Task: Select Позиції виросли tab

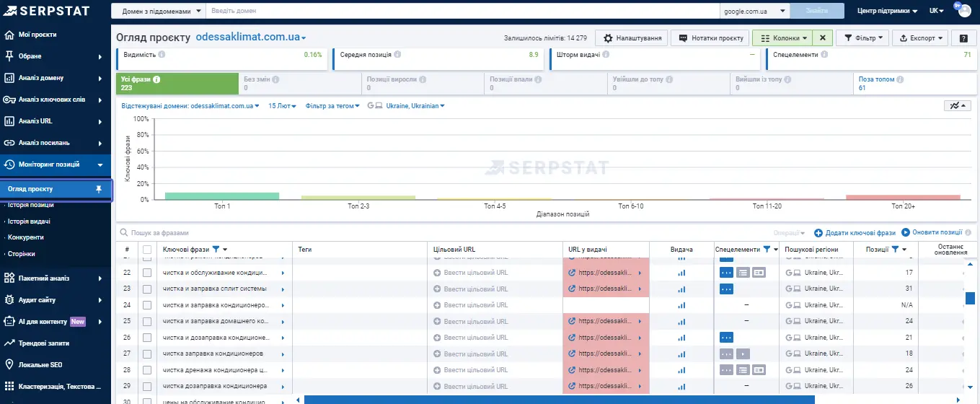Action: [x=422, y=84]
